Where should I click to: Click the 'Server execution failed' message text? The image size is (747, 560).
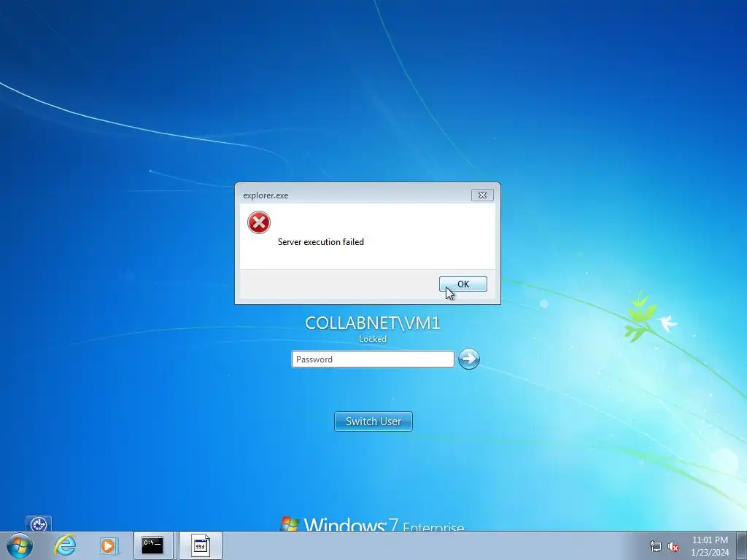click(x=321, y=242)
